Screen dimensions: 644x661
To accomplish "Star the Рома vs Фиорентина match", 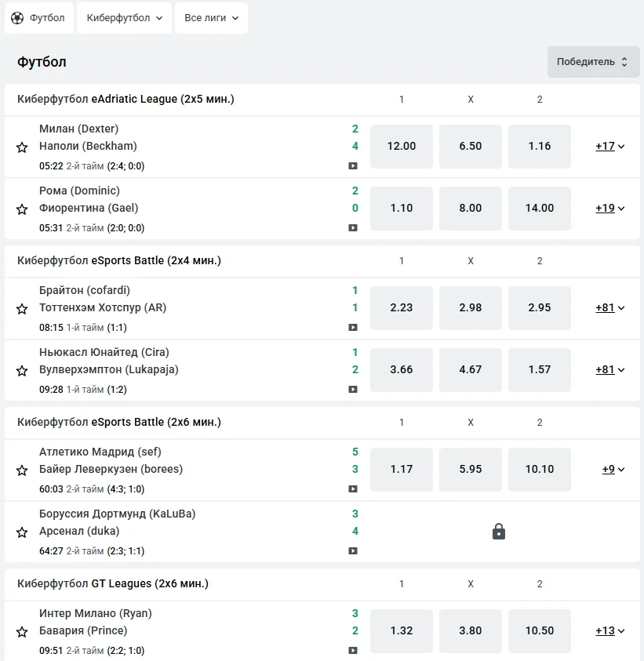I will tap(22, 209).
